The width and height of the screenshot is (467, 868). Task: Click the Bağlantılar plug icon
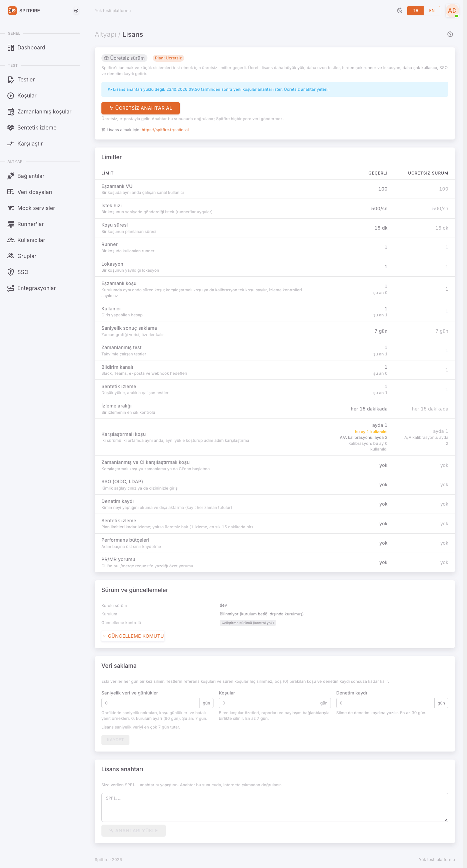(x=11, y=176)
